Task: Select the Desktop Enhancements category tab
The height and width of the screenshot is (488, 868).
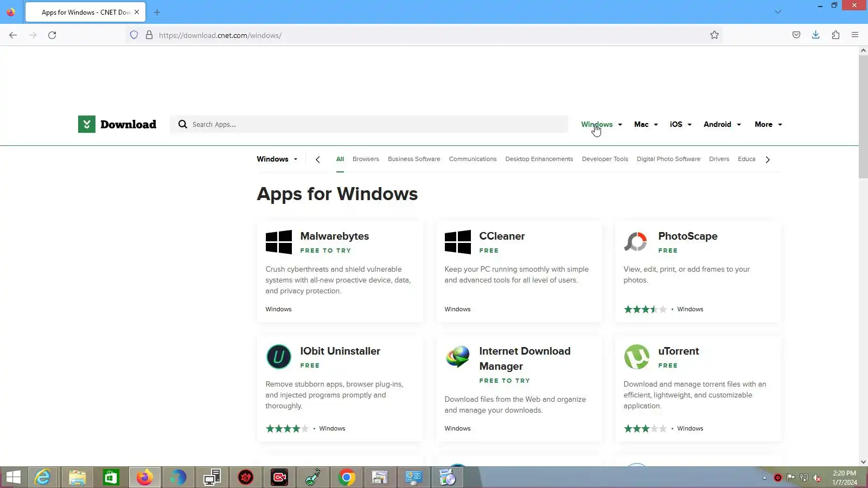Action: (x=539, y=159)
